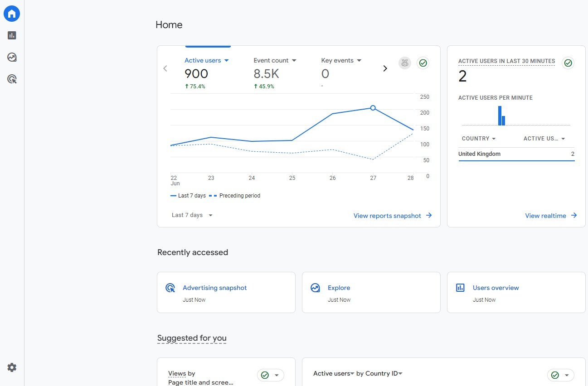The width and height of the screenshot is (588, 386).
Task: Expand the Active users metric dropdown
Action: (x=207, y=60)
